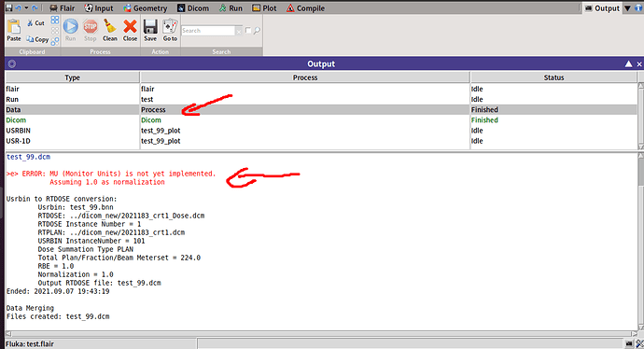Sort by the Process column header
The image size is (644, 349).
(305, 77)
